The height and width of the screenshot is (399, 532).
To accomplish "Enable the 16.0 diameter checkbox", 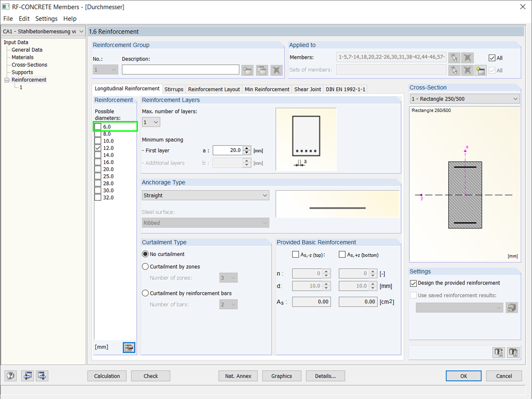I will [98, 162].
